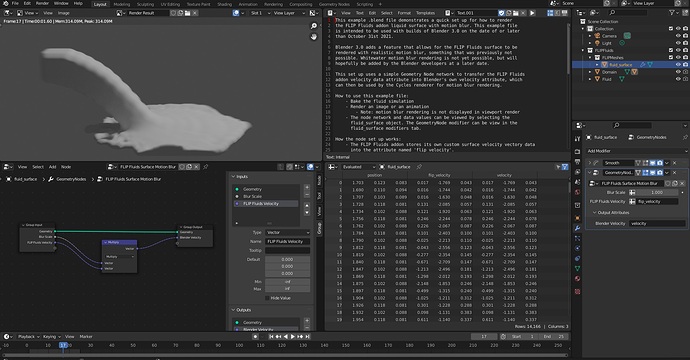Open the spreadsheet Evaluated dropdown

(358, 167)
